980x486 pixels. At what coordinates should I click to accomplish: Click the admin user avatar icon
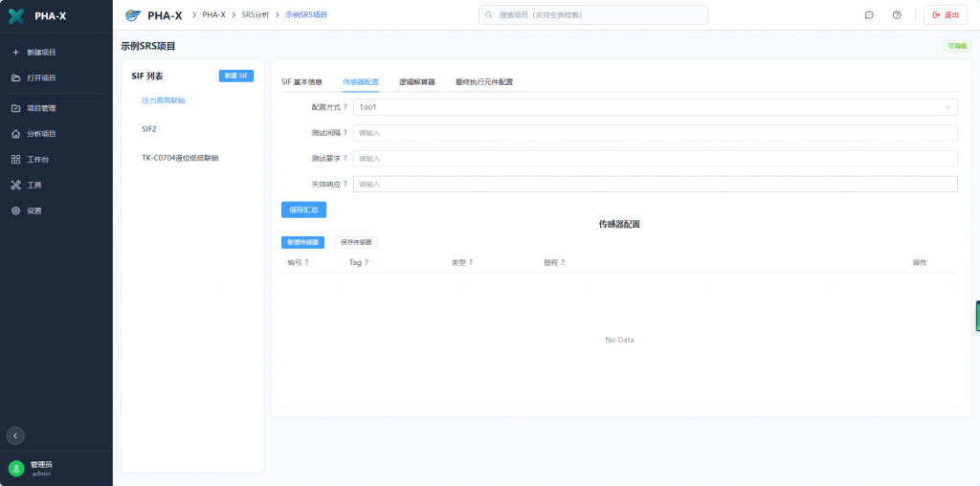(x=15, y=468)
